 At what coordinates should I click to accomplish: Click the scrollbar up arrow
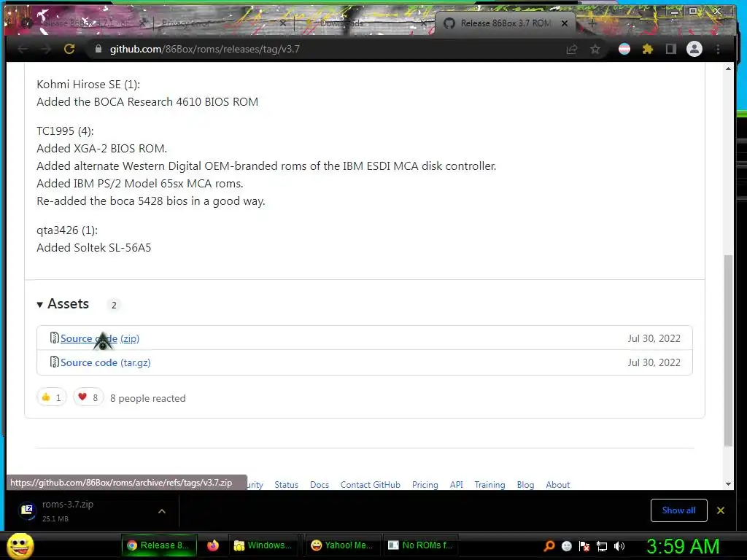pyautogui.click(x=728, y=69)
